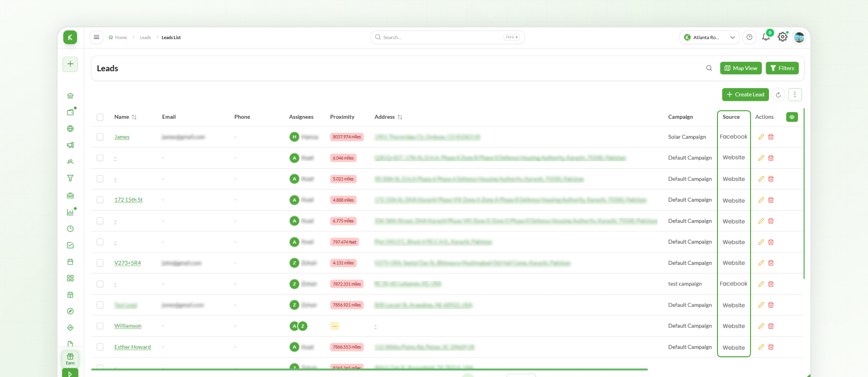Edit the James lead with pencil icon
The image size is (868, 377).
(x=761, y=137)
